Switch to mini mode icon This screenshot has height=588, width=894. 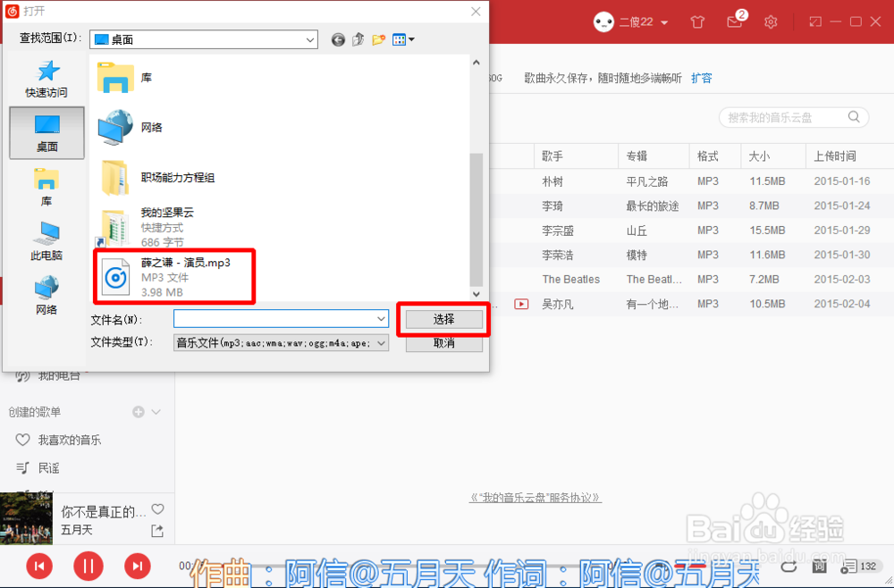pyautogui.click(x=815, y=22)
